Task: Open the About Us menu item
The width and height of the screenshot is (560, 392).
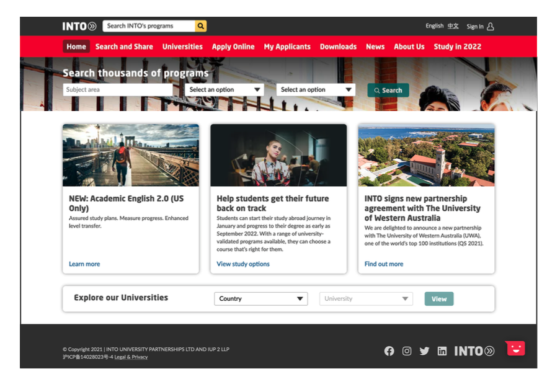Action: [409, 47]
